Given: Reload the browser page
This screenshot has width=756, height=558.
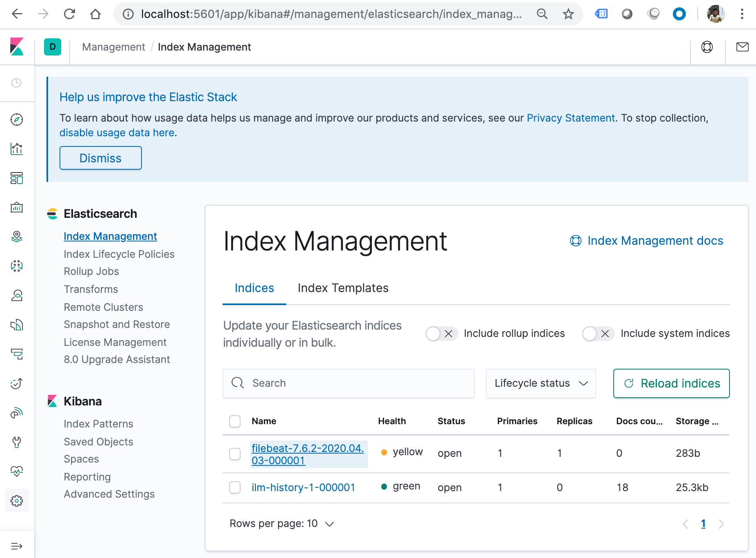Looking at the screenshot, I should coord(69,14).
